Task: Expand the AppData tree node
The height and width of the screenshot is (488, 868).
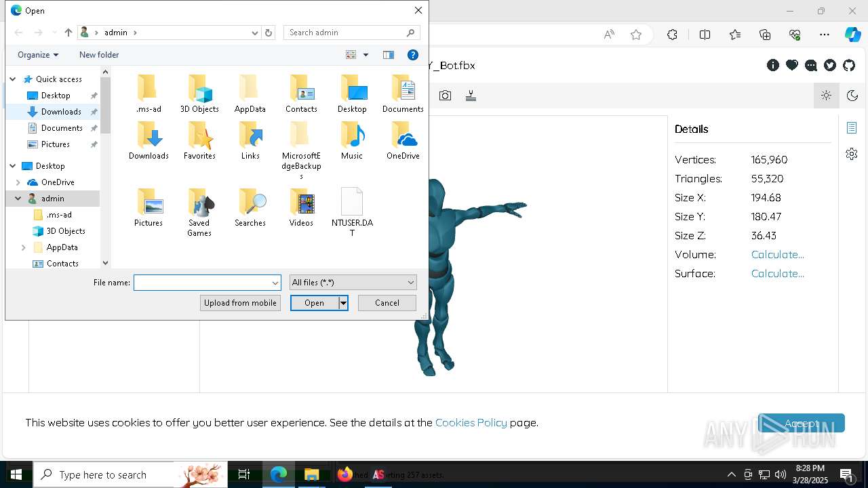Action: pos(24,247)
